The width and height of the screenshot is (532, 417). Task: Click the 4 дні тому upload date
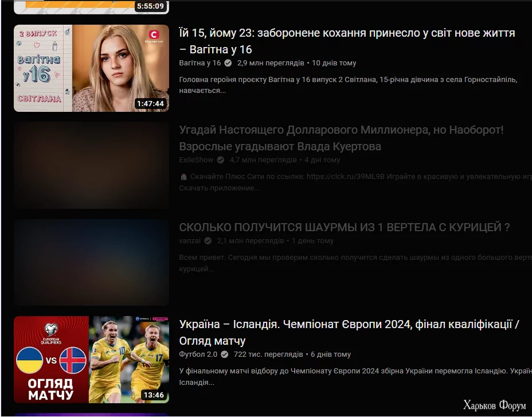point(322,160)
